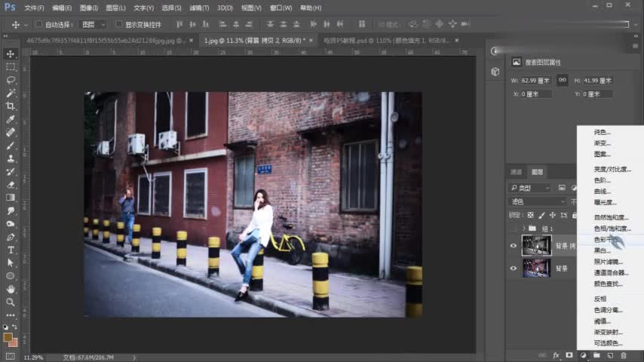The height and width of the screenshot is (362, 644).
Task: Open the 滤色 blend mode dropdown
Action: pyautogui.click(x=538, y=201)
